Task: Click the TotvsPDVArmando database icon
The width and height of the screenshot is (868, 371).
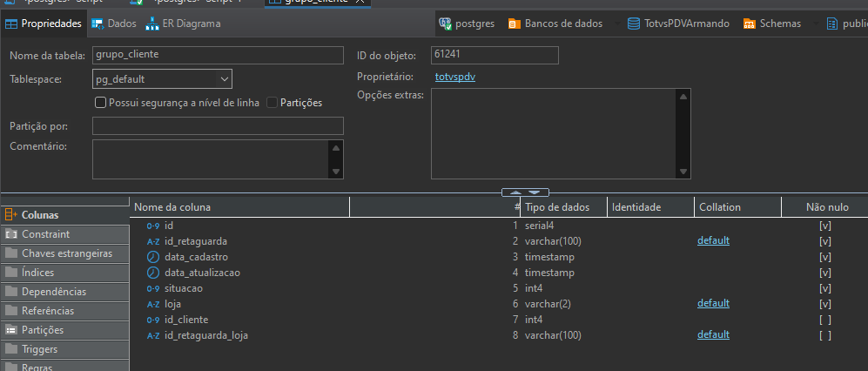Action: 633,24
